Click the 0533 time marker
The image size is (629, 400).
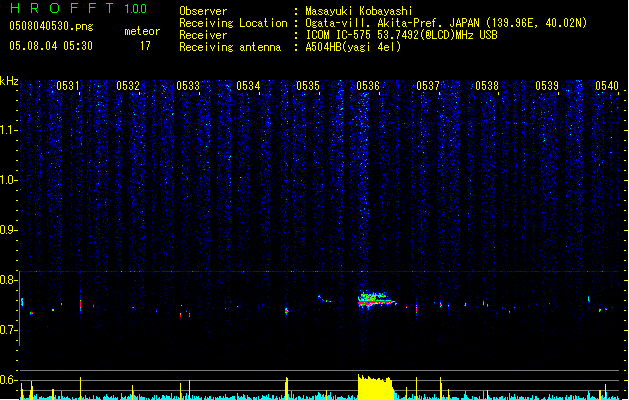click(188, 85)
